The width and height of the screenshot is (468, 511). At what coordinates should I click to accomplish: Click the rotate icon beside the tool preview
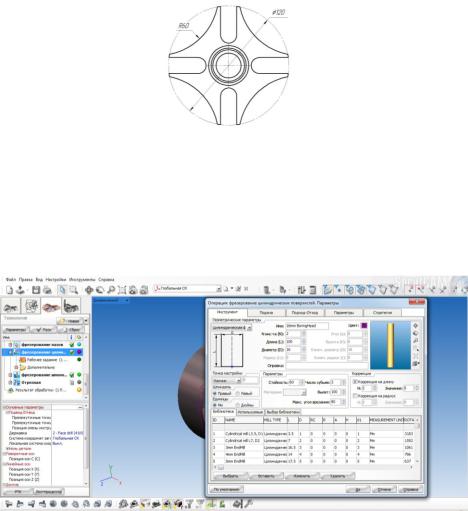point(415,333)
